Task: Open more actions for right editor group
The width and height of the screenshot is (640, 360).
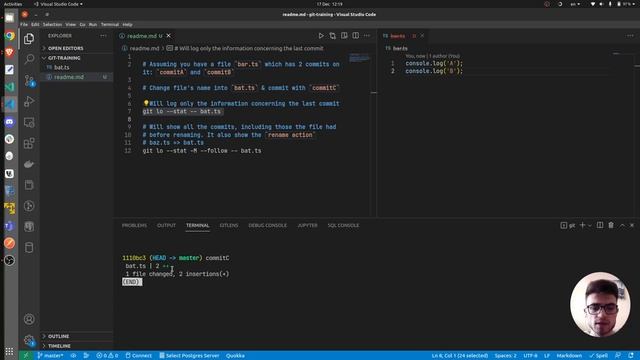Action: tap(630, 36)
